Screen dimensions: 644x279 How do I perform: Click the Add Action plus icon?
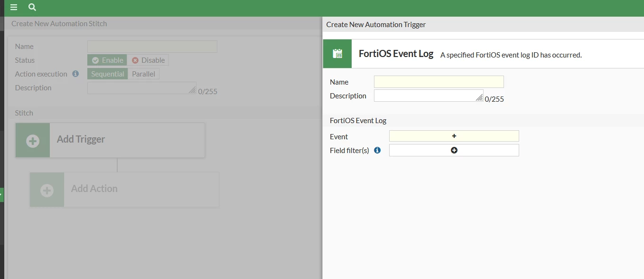[47, 190]
